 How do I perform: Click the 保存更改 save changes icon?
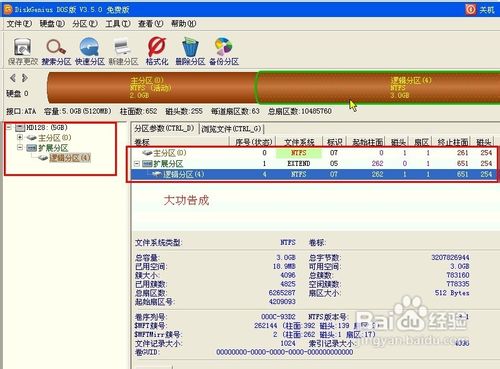point(23,47)
